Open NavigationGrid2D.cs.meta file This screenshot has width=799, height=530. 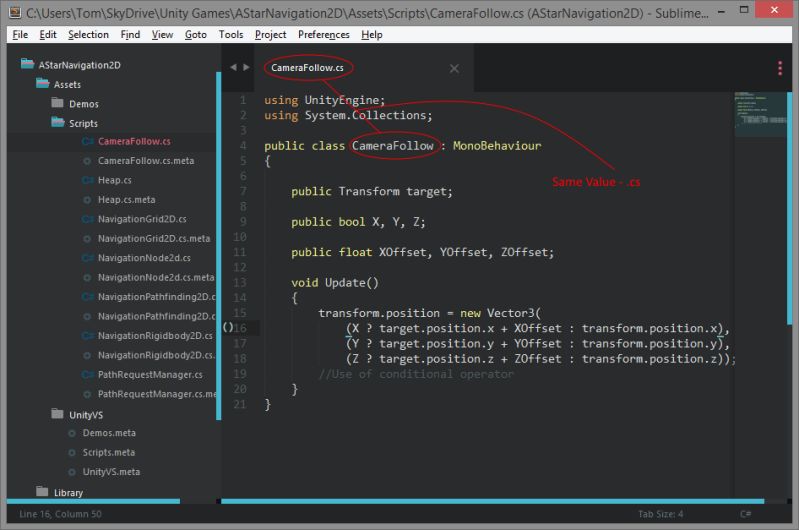click(154, 238)
